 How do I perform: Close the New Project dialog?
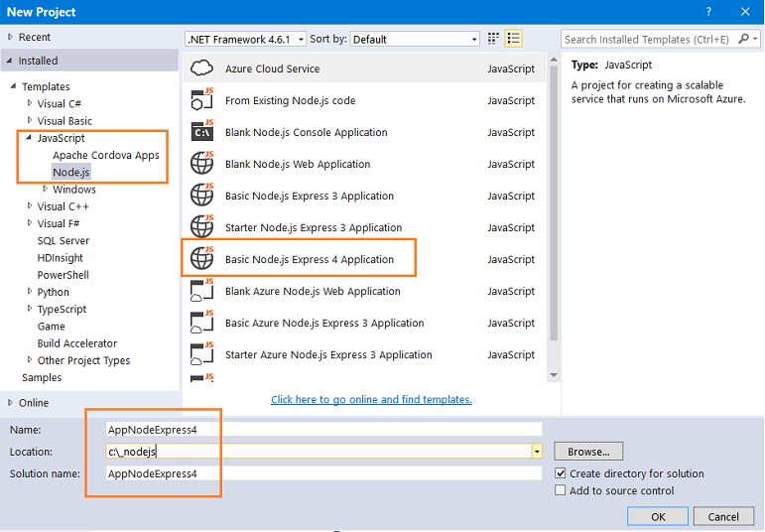tap(745, 12)
